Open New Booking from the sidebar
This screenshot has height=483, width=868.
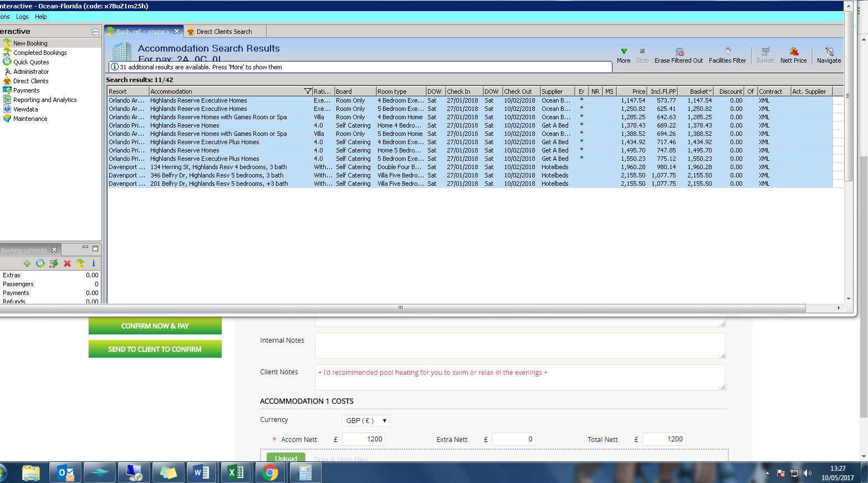point(30,43)
